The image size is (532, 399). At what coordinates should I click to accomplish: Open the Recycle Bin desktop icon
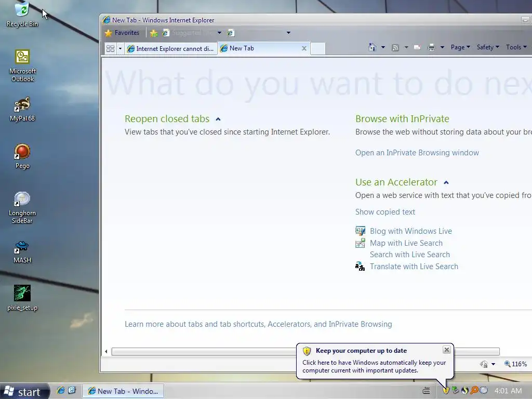coord(22,14)
